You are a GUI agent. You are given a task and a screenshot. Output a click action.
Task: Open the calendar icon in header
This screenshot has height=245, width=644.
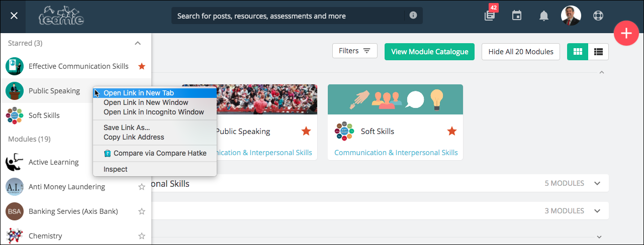(517, 16)
